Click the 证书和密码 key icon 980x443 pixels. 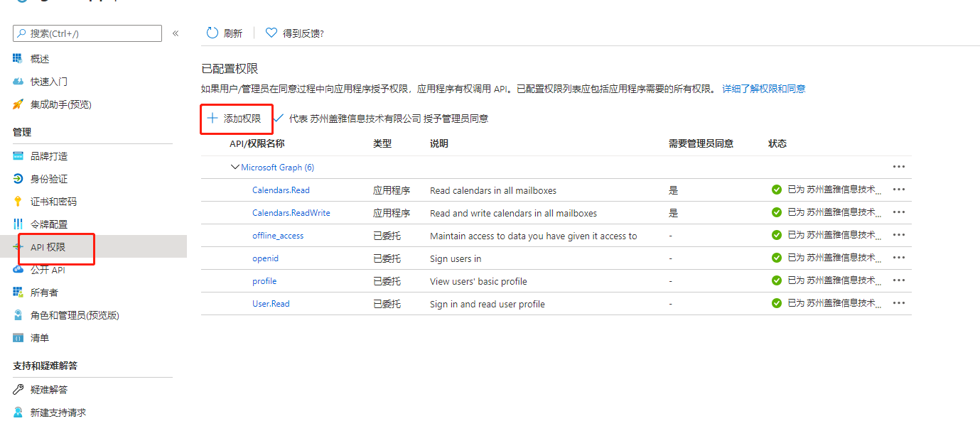coord(18,202)
